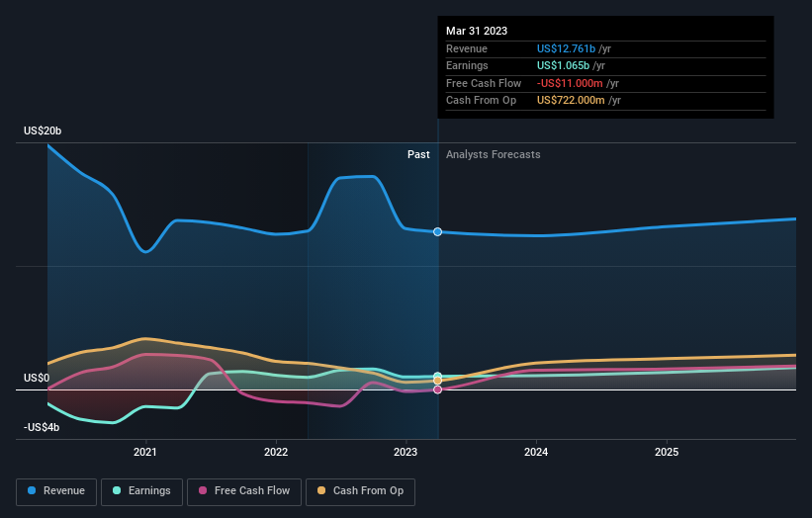812x518 pixels.
Task: Click the US$0 y-axis label
Action: (37, 379)
